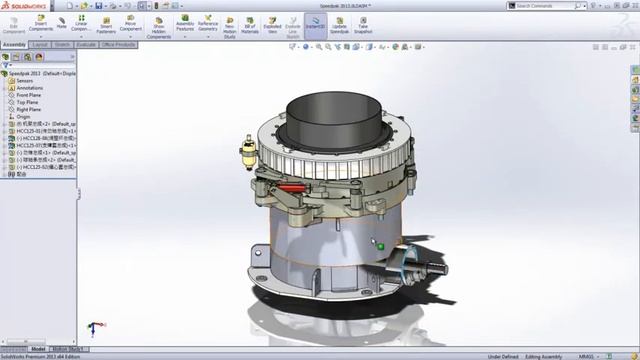Open Insert Components dropdown arrow
The height and width of the screenshot is (360, 640).
pos(41,37)
